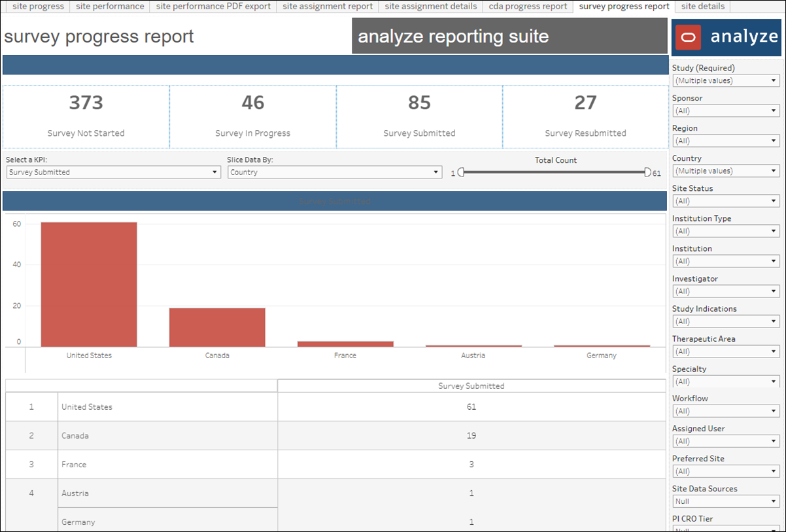Click the Total Count slider minimum handle
Image resolution: width=786 pixels, height=532 pixels.
460,172
